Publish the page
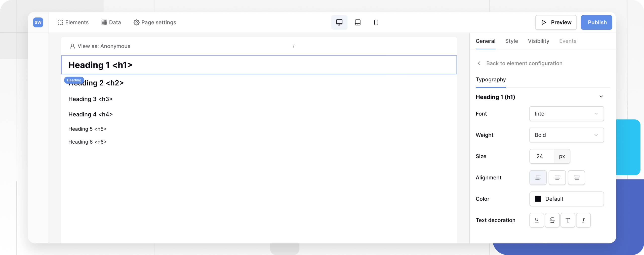644x255 pixels. (x=596, y=22)
